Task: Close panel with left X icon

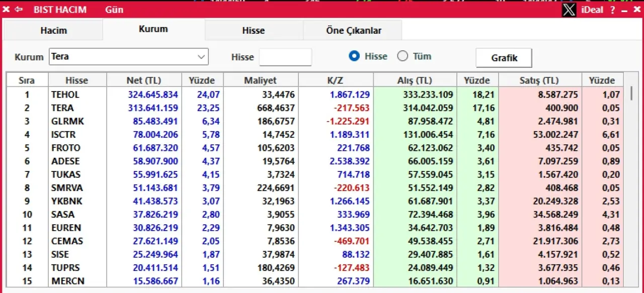Action: pos(6,10)
